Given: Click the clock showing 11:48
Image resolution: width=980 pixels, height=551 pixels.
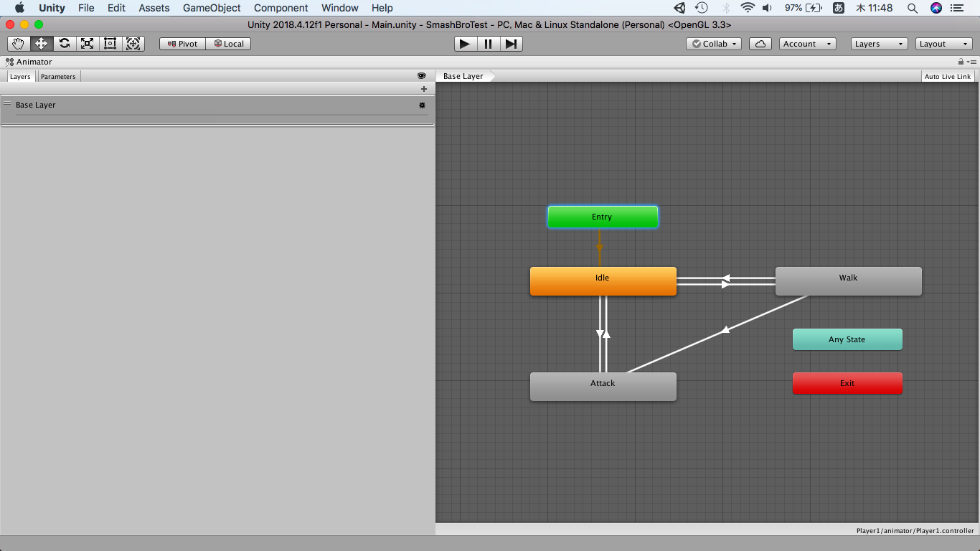Looking at the screenshot, I should point(875,8).
